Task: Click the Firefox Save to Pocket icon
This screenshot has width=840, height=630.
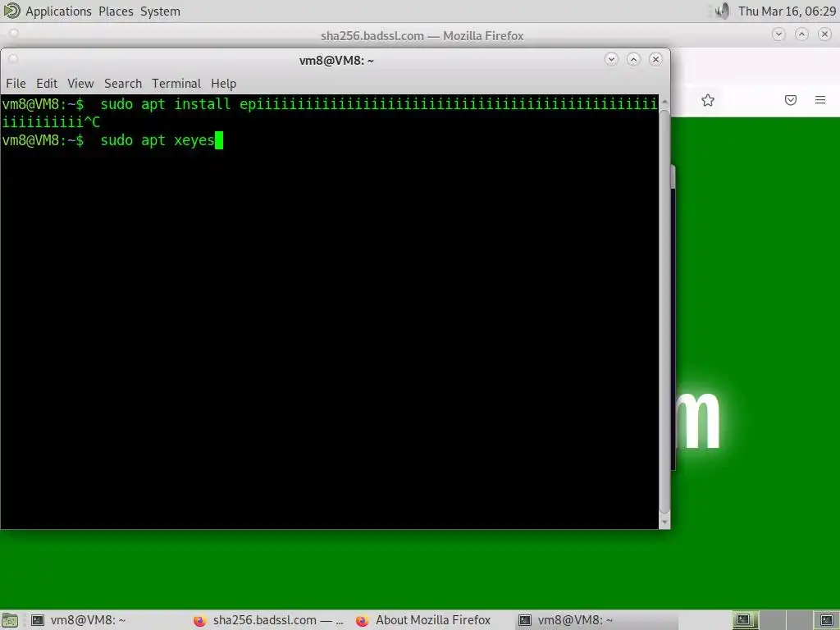Action: (791, 100)
